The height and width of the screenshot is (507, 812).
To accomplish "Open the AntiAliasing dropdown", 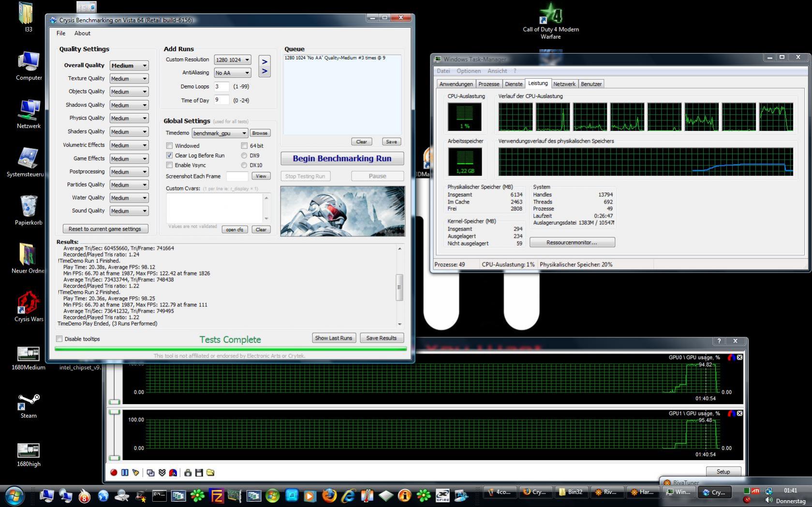I will point(233,72).
